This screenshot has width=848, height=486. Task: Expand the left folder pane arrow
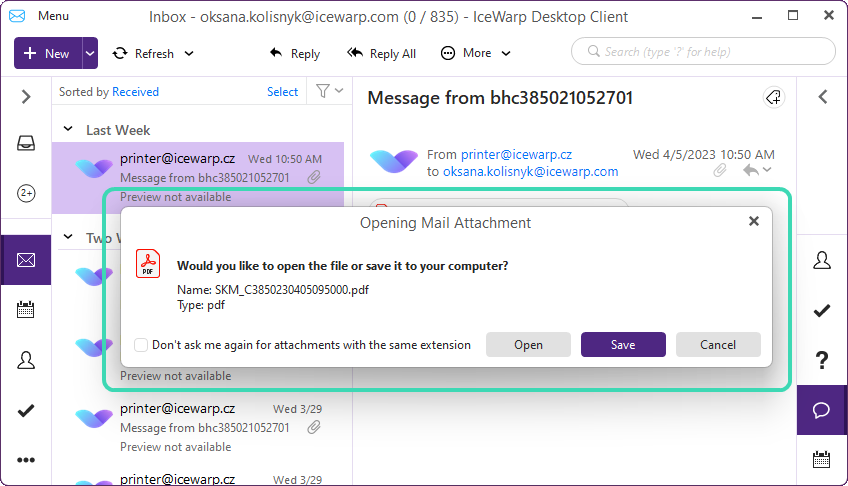coord(26,97)
